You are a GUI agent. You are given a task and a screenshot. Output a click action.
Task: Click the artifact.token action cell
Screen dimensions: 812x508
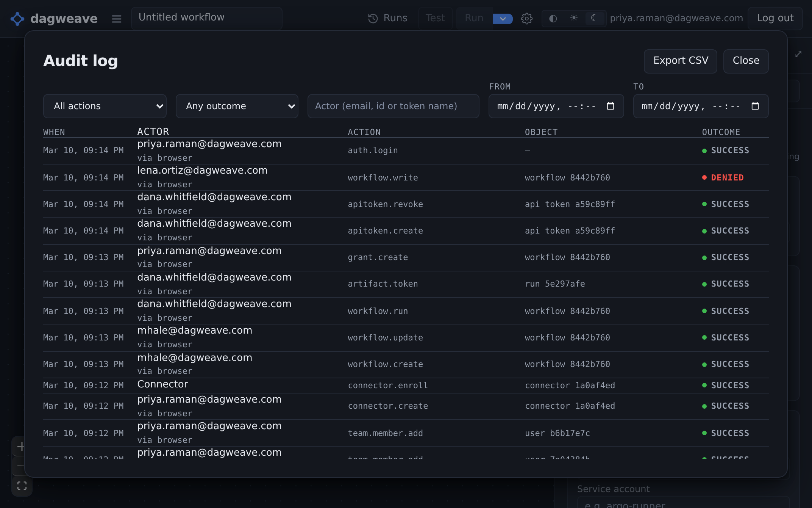click(383, 284)
